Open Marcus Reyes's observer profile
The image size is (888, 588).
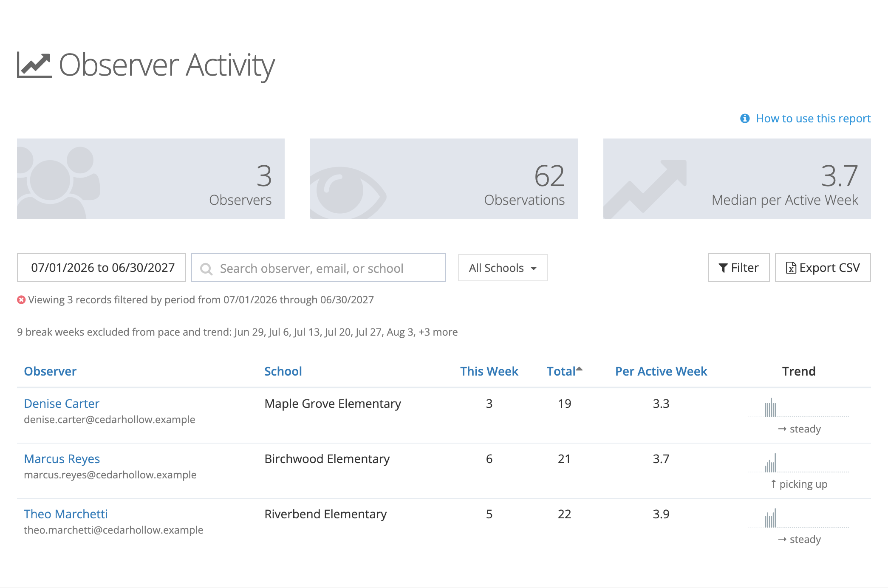(62, 459)
